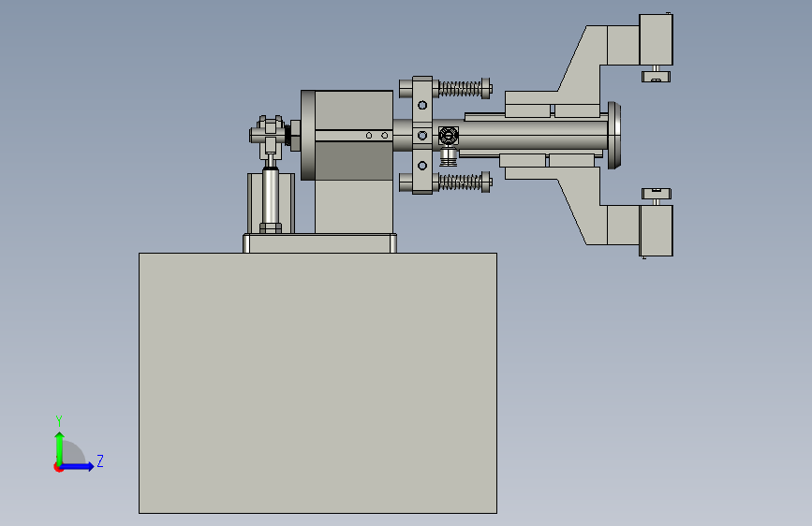Click the 'Z' axis label

(x=100, y=461)
